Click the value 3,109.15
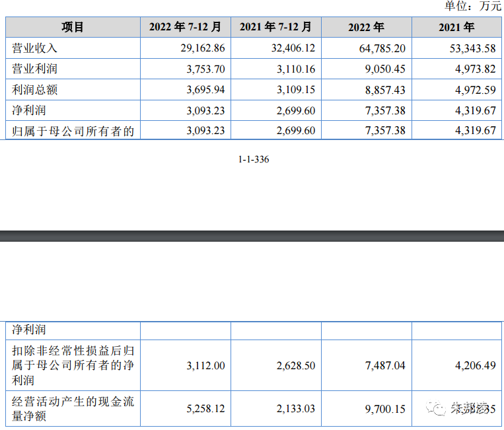 point(296,89)
